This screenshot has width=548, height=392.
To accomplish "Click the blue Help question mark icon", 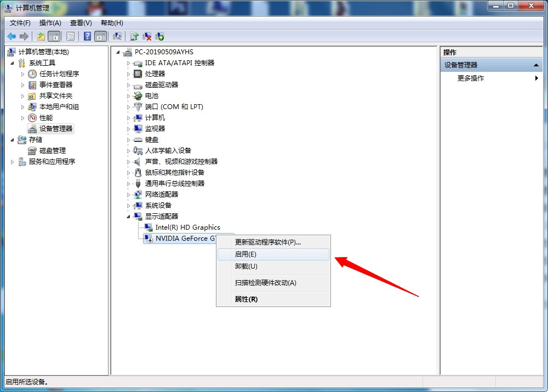I will coord(87,36).
